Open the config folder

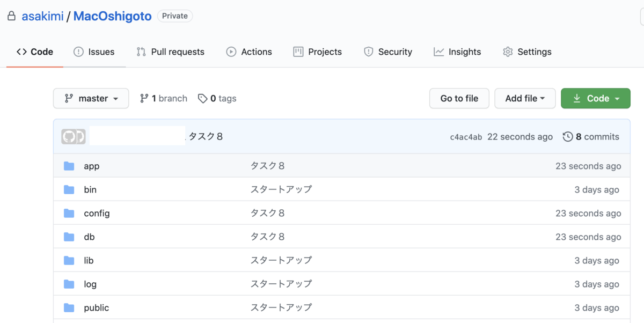pyautogui.click(x=97, y=213)
